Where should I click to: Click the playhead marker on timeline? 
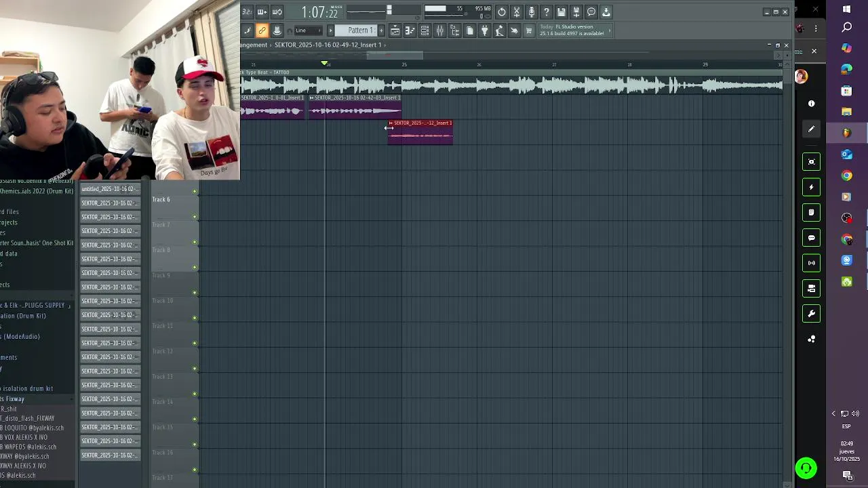coord(325,63)
